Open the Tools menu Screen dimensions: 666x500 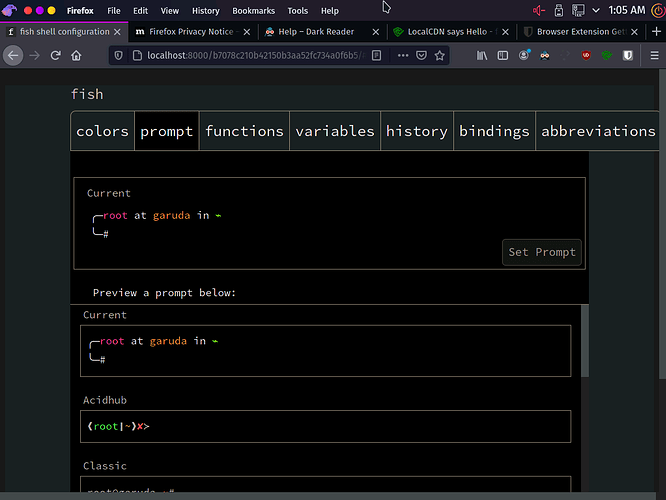tap(298, 11)
